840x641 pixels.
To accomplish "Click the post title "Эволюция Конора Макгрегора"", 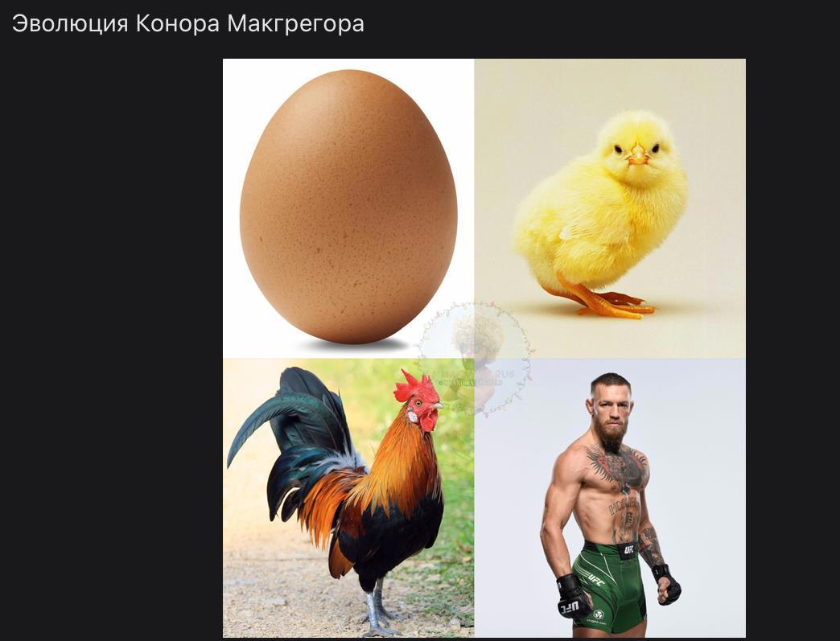I will 188,24.
